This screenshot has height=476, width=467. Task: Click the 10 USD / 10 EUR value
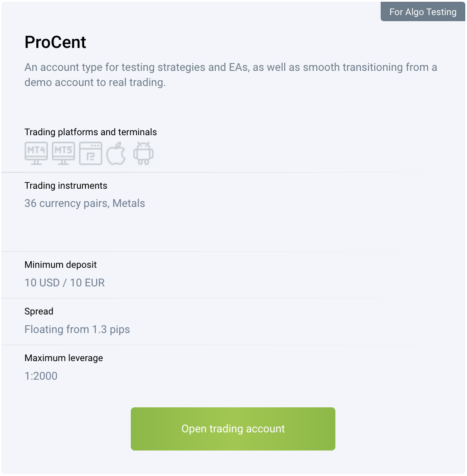64,283
